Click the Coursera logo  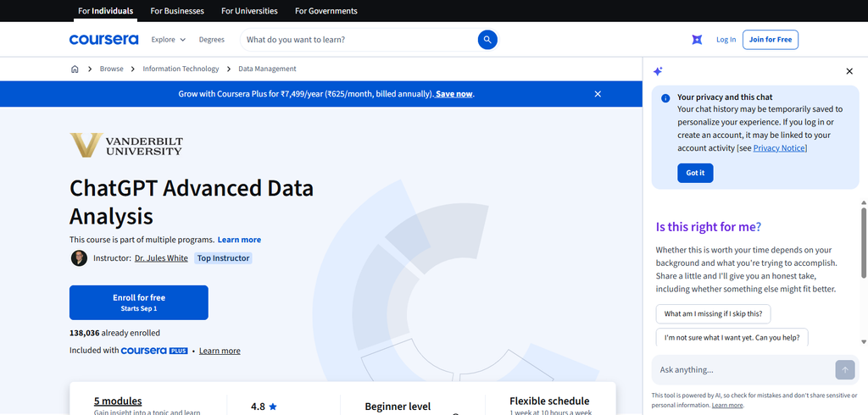[x=103, y=39]
